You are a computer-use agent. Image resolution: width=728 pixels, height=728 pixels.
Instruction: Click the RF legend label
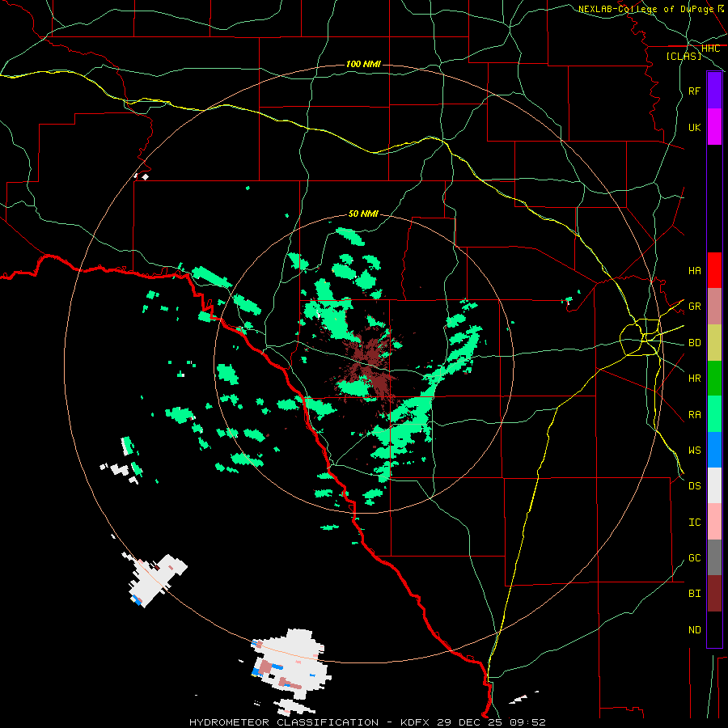(x=694, y=91)
